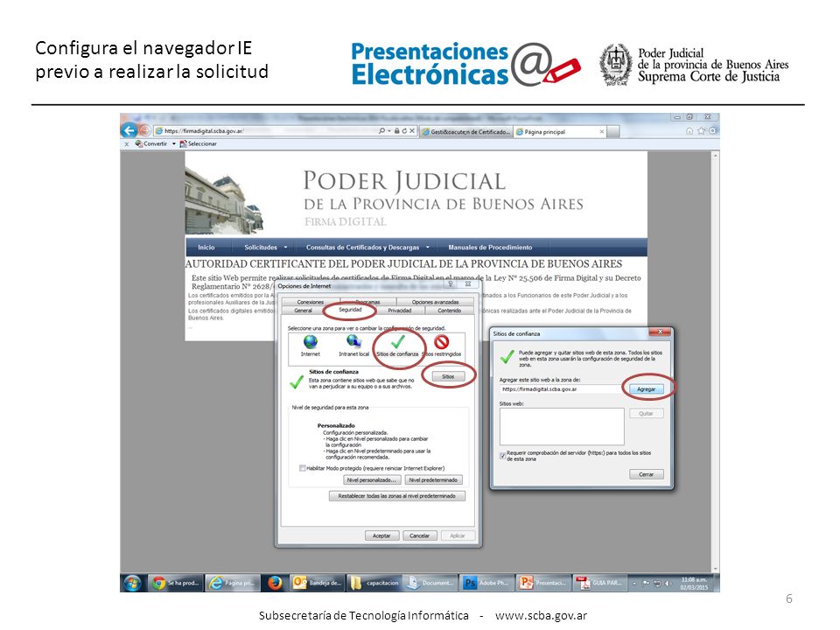This screenshot has height=630, width=840.
Task: Switch to the General tab
Action: point(303,310)
